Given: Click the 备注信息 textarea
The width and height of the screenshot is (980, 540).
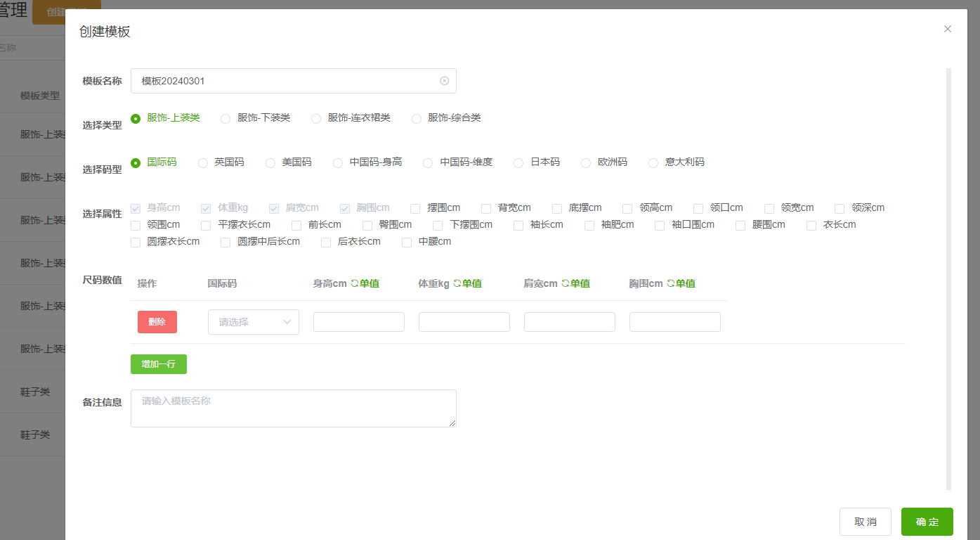Looking at the screenshot, I should pos(293,409).
